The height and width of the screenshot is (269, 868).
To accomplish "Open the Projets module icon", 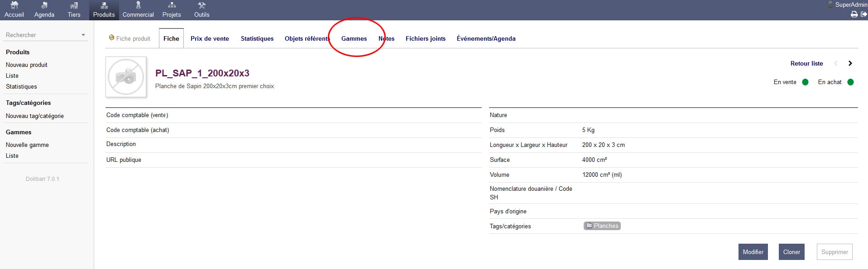I will tap(172, 5).
